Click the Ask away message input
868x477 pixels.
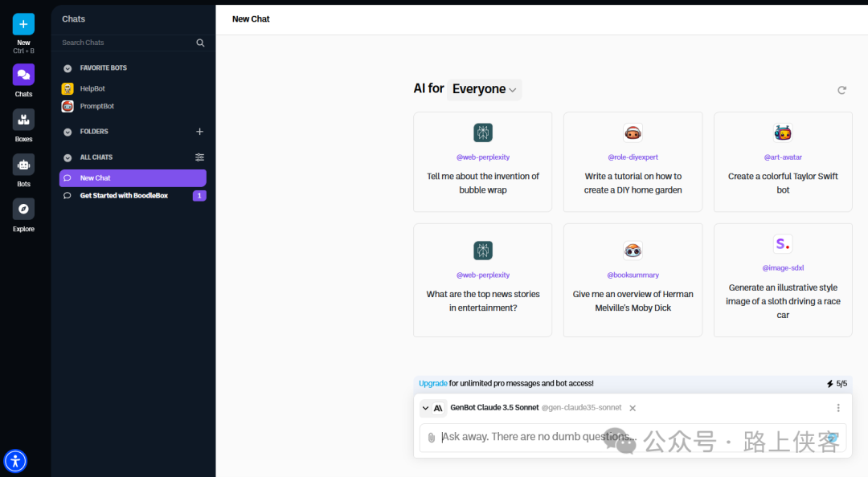633,437
